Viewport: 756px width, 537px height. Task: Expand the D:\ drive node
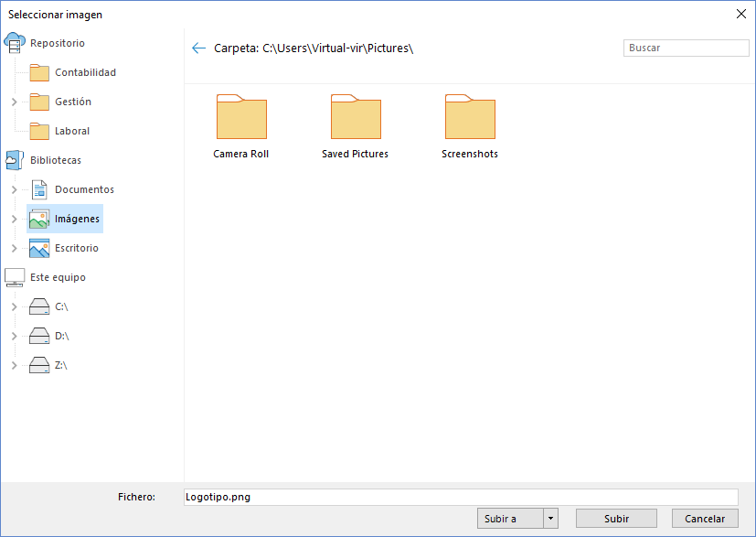(x=14, y=337)
